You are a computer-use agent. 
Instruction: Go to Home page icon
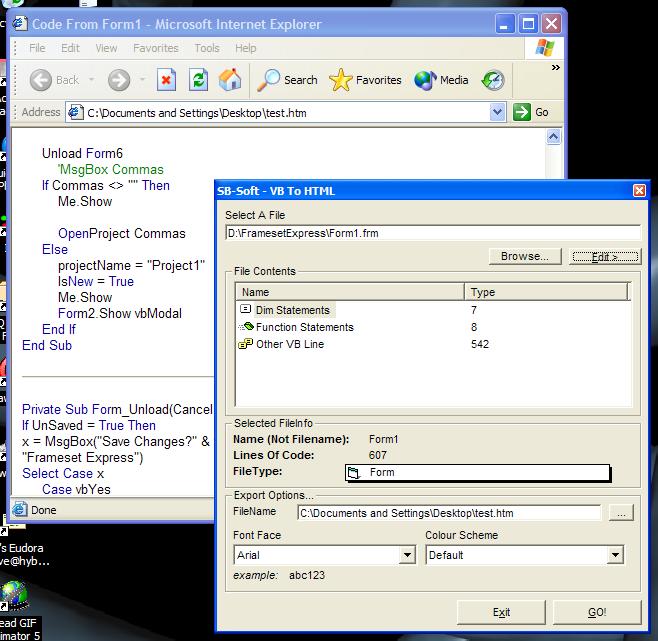(230, 80)
